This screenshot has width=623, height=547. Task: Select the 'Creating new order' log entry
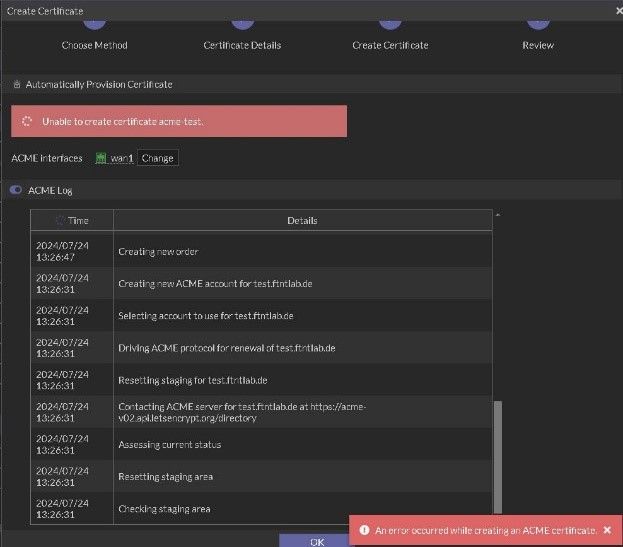click(x=261, y=251)
